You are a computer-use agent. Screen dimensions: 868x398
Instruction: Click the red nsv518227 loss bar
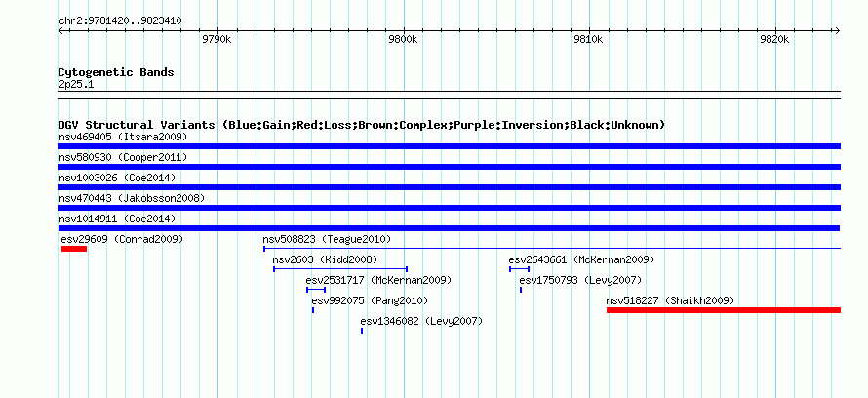click(x=724, y=310)
